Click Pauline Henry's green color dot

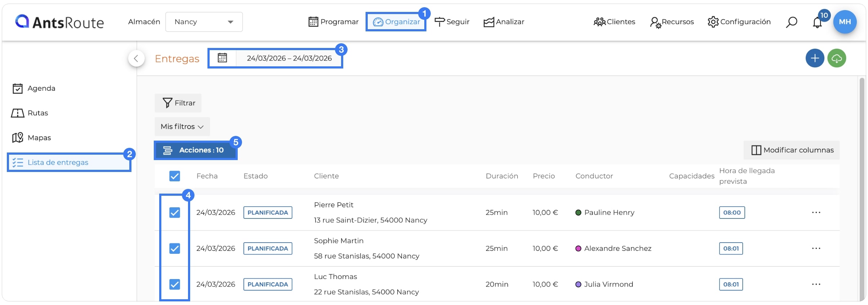pyautogui.click(x=578, y=212)
